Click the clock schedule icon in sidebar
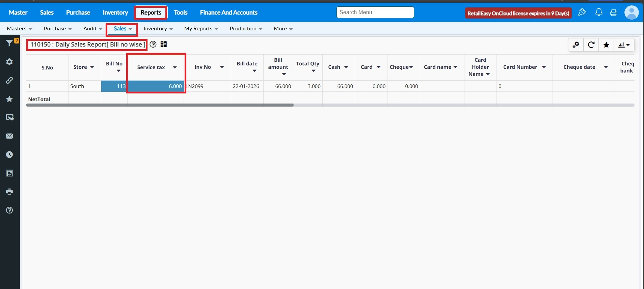Screen dimensions: 644x289 [x=9, y=154]
